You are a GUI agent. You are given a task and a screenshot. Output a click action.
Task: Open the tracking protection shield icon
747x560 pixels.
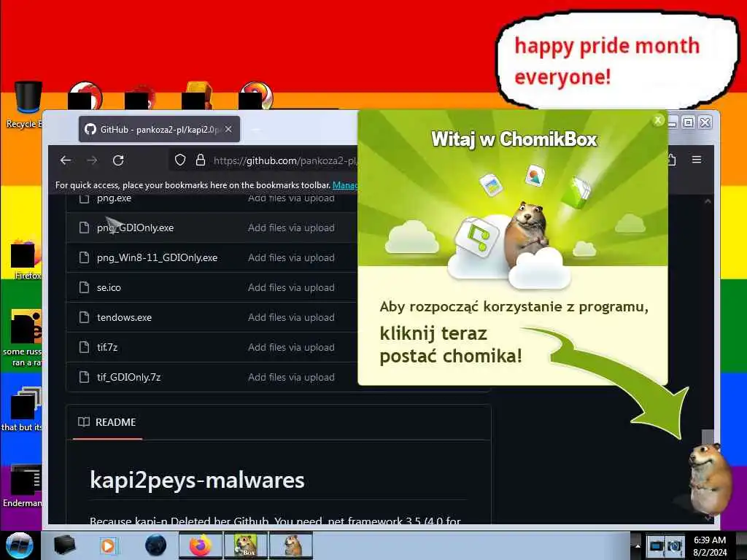click(x=180, y=160)
